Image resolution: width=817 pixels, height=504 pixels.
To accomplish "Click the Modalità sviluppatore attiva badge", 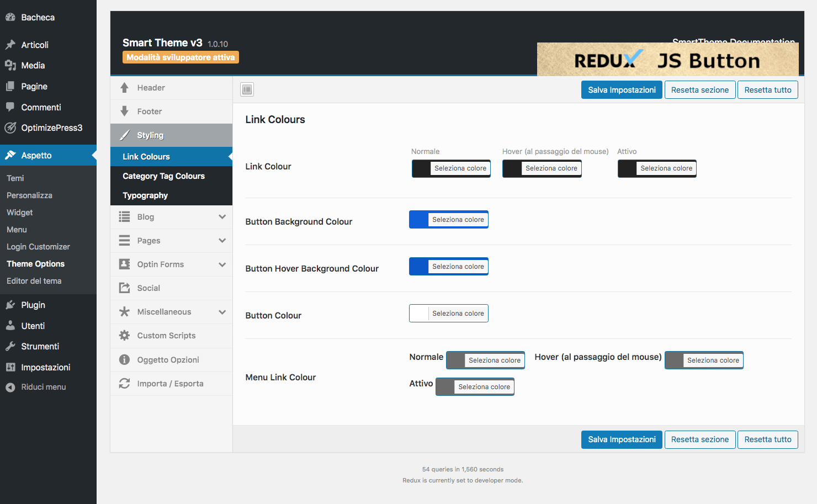I will tap(181, 57).
